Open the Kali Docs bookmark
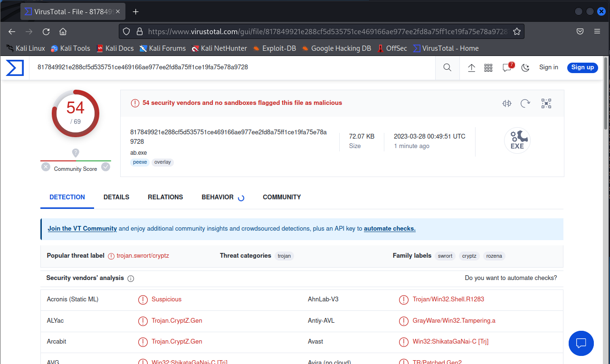 pyautogui.click(x=115, y=48)
